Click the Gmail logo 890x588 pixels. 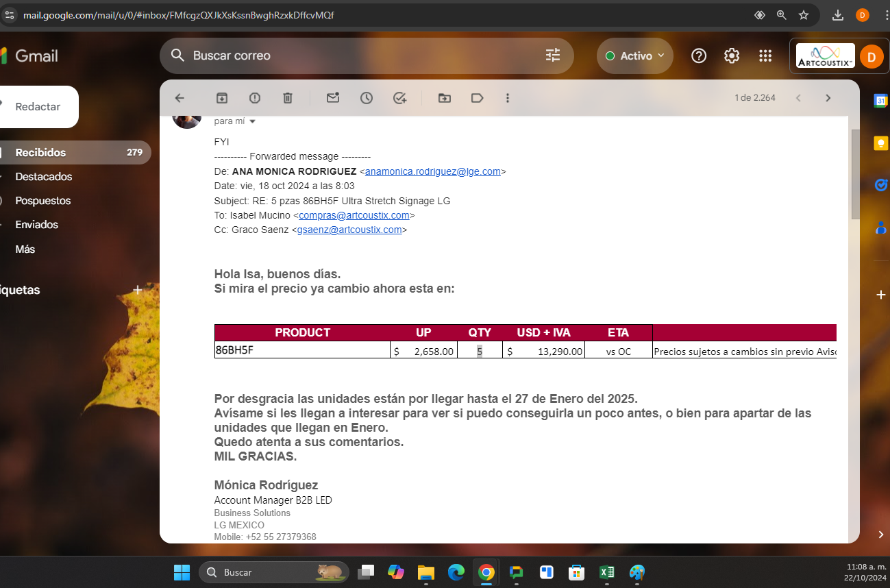(x=30, y=56)
